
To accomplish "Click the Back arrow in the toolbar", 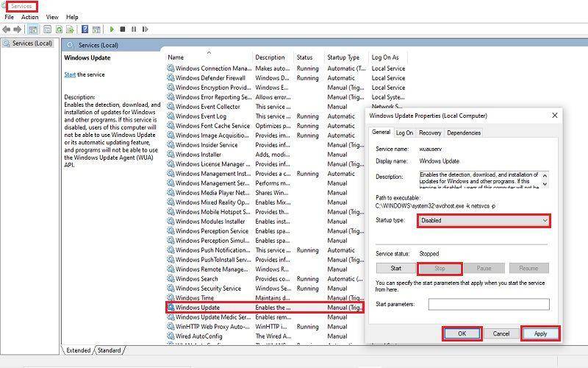I will pyautogui.click(x=7, y=29).
